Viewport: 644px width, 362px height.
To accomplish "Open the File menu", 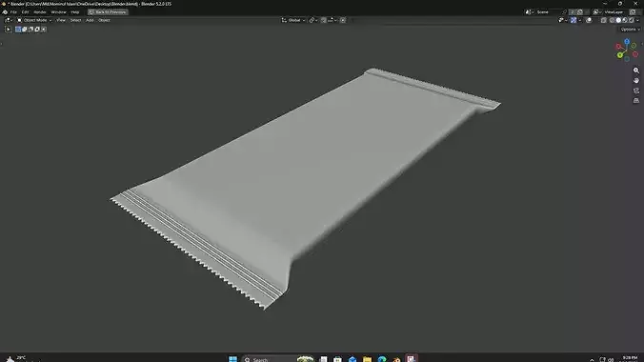I will (13, 12).
